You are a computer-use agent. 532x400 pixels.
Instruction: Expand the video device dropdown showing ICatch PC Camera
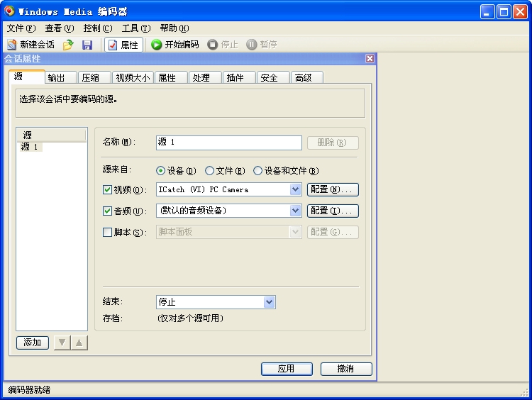click(296, 189)
